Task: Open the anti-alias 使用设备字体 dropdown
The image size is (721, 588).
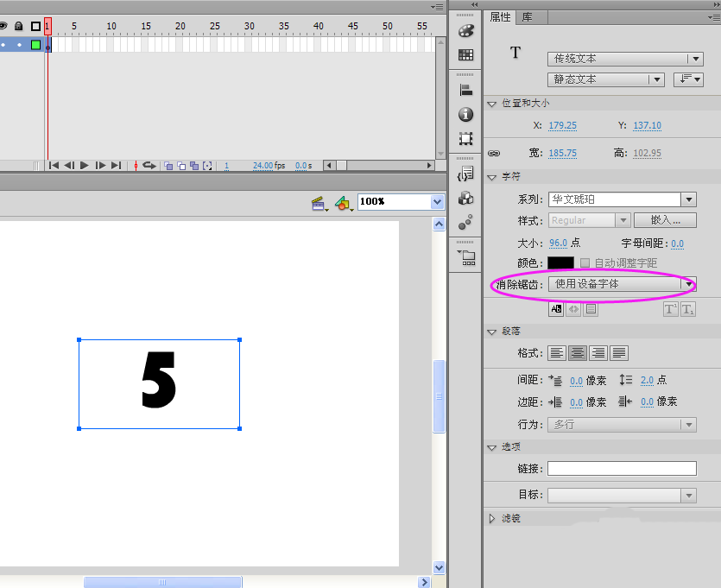Action: 623,284
